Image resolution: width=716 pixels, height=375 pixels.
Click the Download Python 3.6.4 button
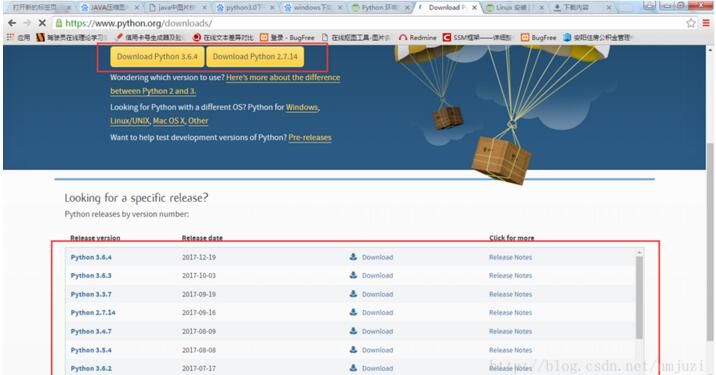[157, 57]
